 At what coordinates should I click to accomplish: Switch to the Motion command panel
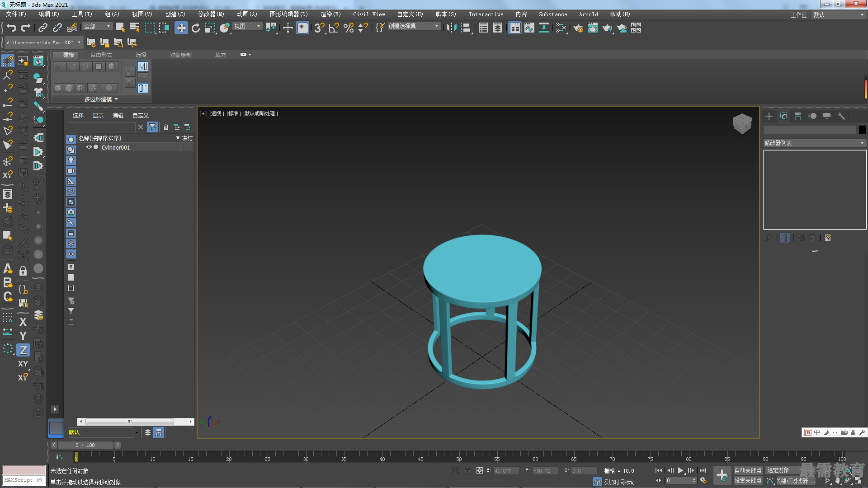(x=812, y=116)
